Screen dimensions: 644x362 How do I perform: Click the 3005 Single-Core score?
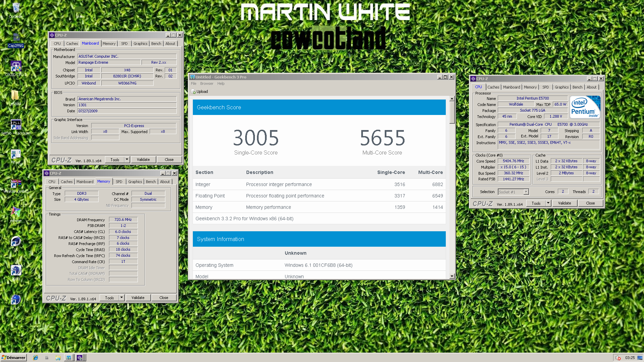(256, 138)
